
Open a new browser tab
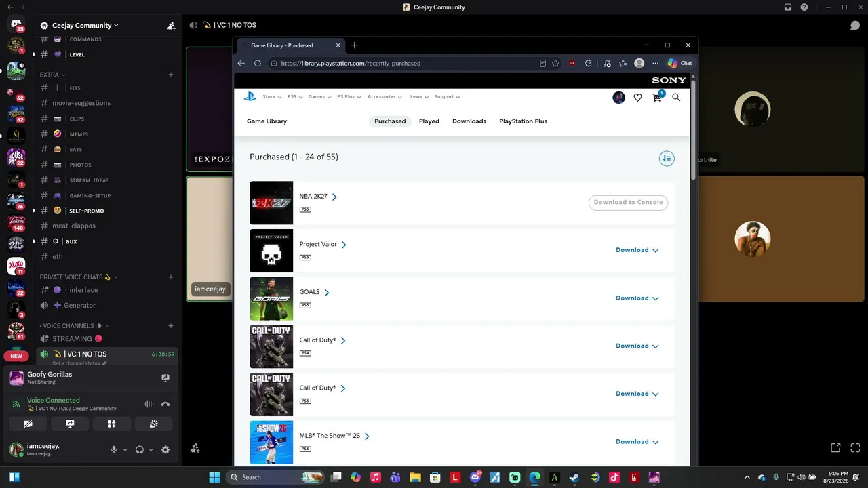coord(354,45)
